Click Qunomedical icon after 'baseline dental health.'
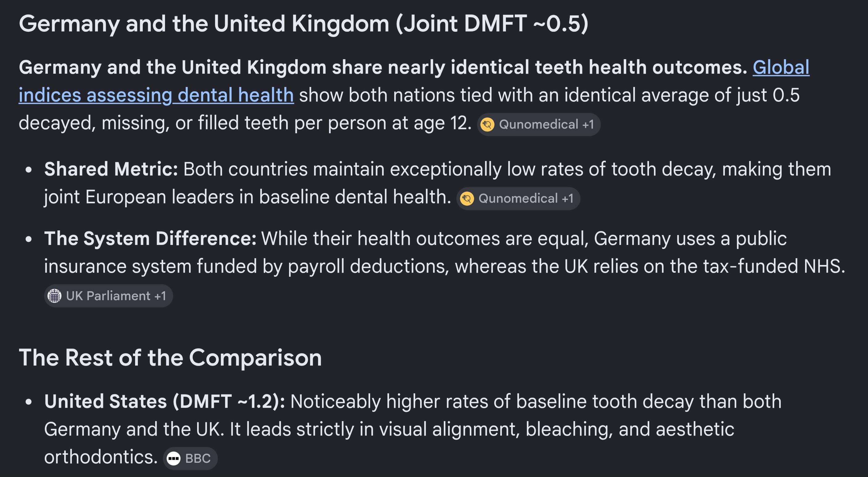 pyautogui.click(x=467, y=199)
